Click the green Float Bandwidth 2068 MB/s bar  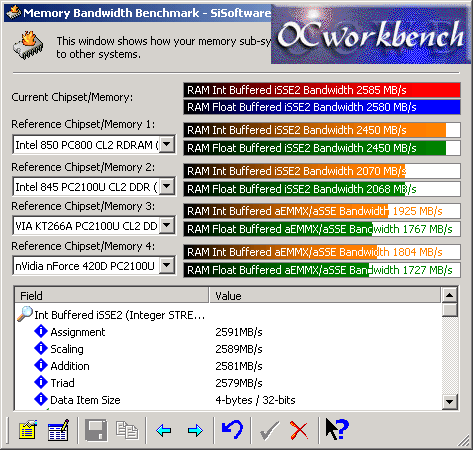[322, 189]
